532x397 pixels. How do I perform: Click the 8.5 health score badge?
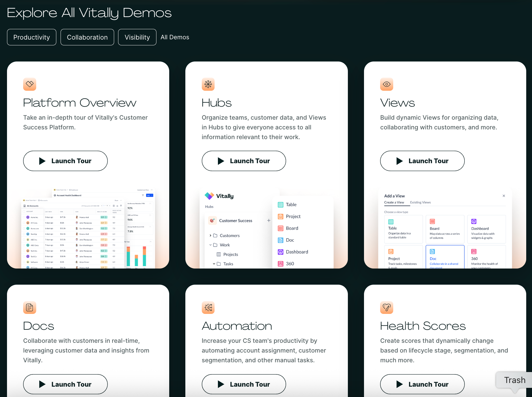[x=104, y=217]
